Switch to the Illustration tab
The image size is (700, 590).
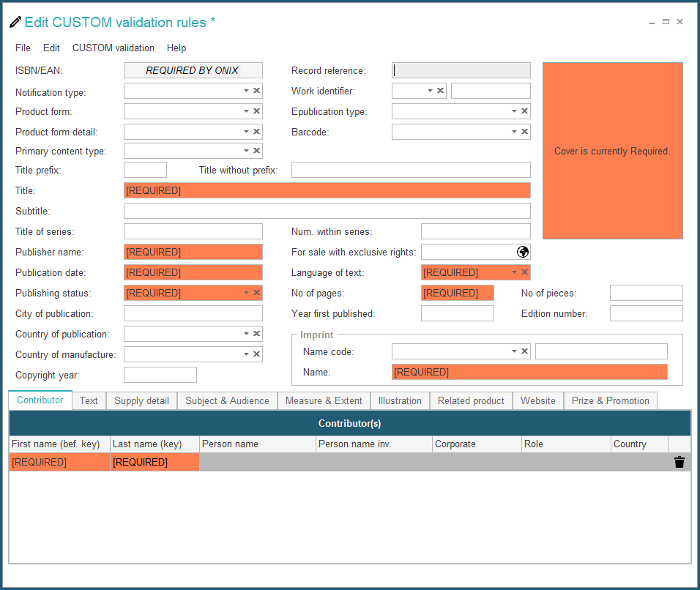tap(400, 400)
